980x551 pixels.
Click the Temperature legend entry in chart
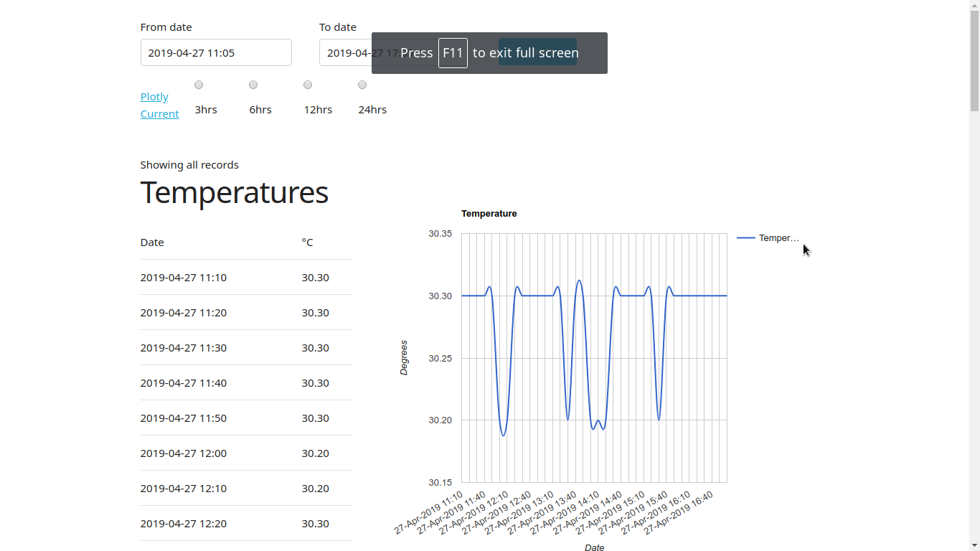coord(768,237)
